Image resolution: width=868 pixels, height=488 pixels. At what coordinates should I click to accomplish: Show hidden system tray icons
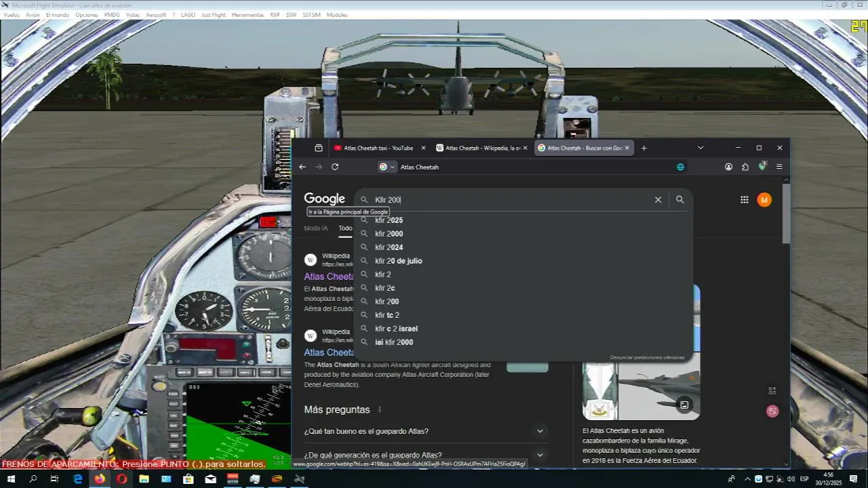point(747,479)
